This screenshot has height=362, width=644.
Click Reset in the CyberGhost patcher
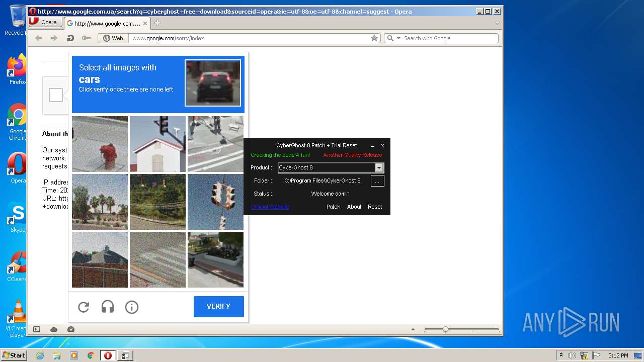[375, 207]
